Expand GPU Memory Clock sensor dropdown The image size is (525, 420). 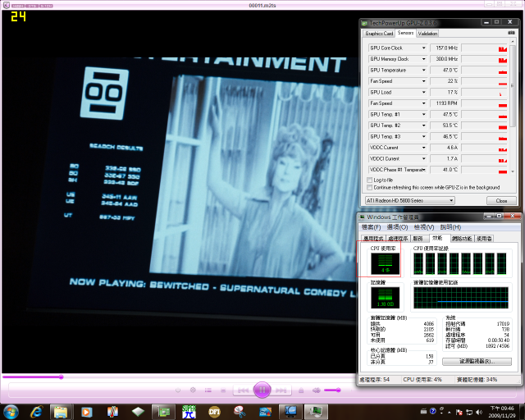[x=424, y=59]
